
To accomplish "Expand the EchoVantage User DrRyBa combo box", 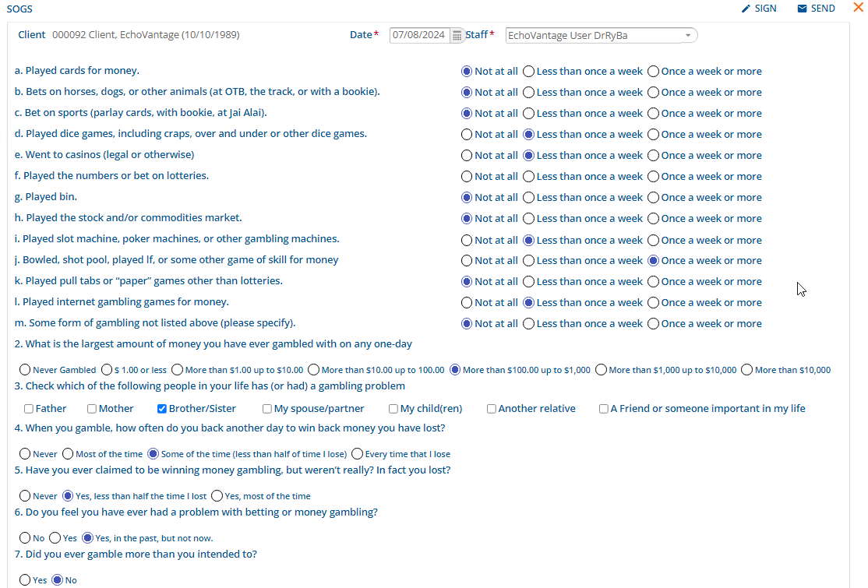I will click(x=687, y=35).
